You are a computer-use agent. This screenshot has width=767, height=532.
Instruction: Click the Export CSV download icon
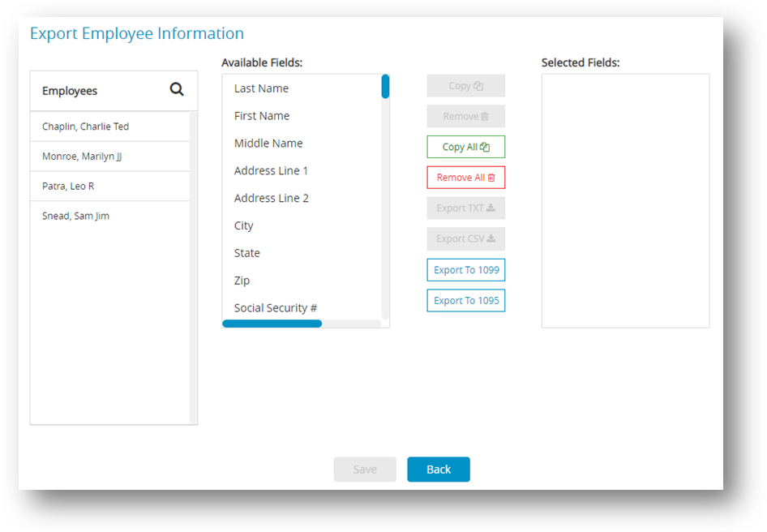click(x=491, y=238)
